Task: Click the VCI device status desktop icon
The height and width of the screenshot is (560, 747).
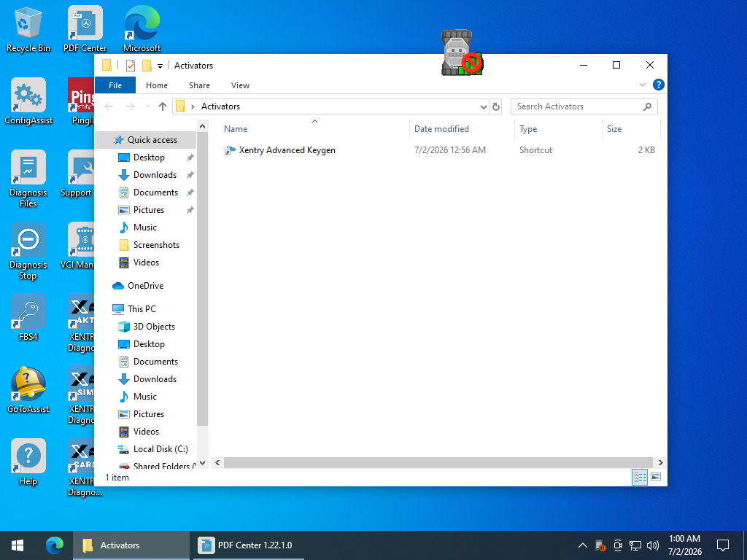Action: [462, 52]
